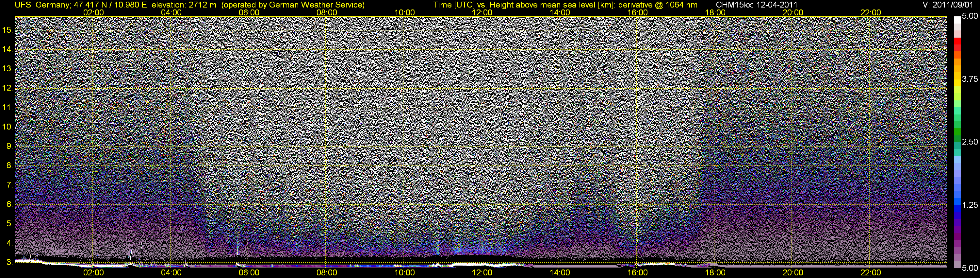Click the 16:00 label on the top time axis
Screen dimensions: 980x278
(x=638, y=12)
